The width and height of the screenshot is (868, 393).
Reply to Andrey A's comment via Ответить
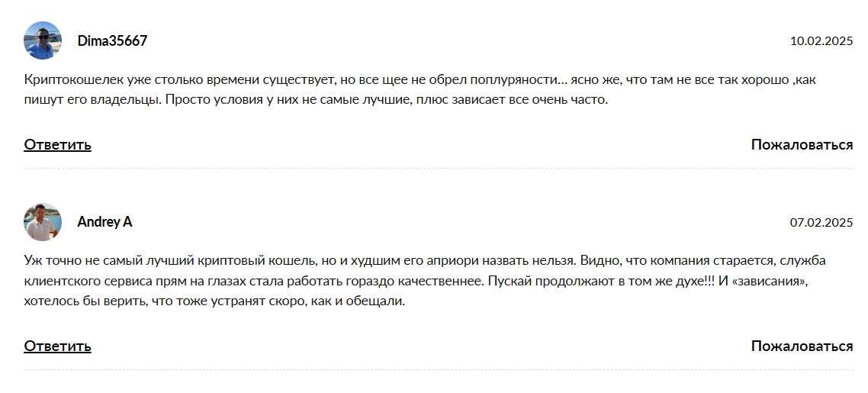pos(57,346)
